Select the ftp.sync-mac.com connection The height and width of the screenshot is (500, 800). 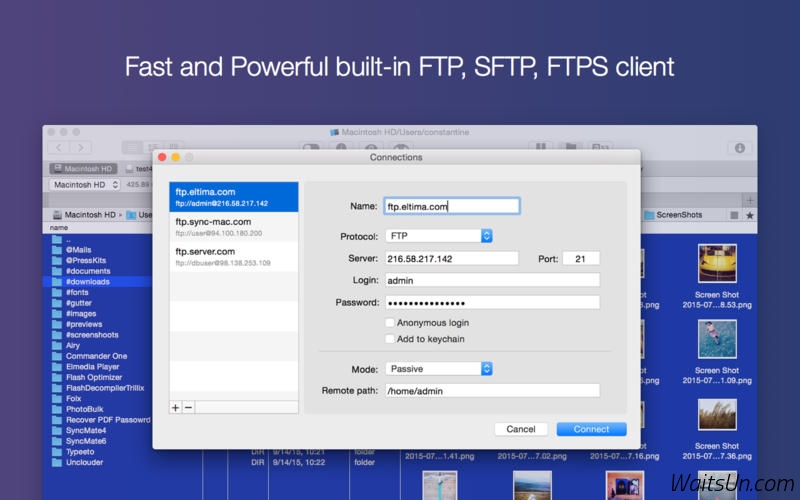[x=234, y=226]
